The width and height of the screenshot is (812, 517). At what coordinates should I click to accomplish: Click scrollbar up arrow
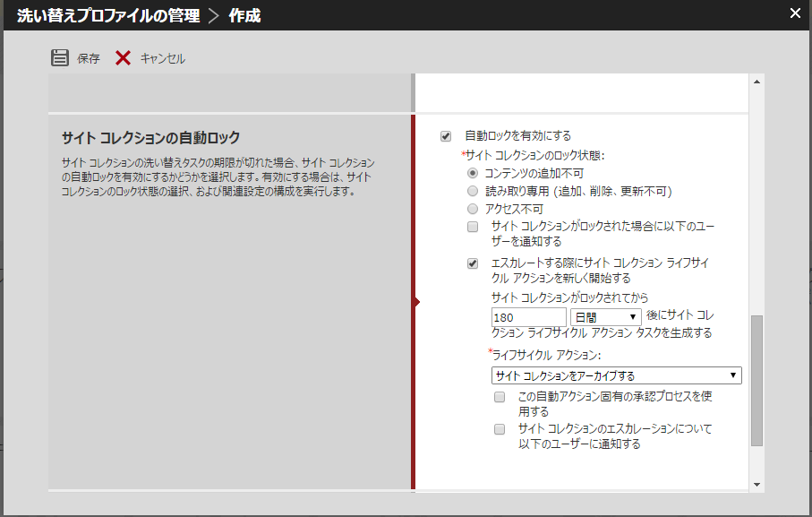click(x=756, y=82)
